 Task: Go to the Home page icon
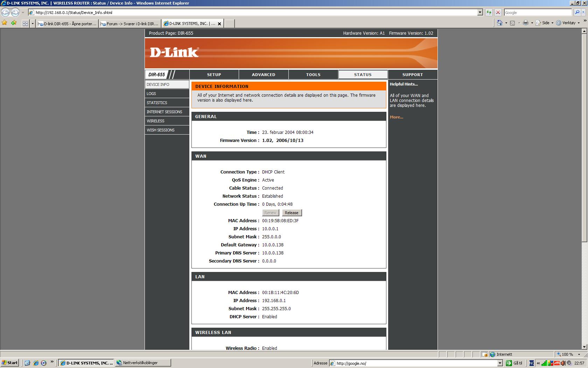500,23
